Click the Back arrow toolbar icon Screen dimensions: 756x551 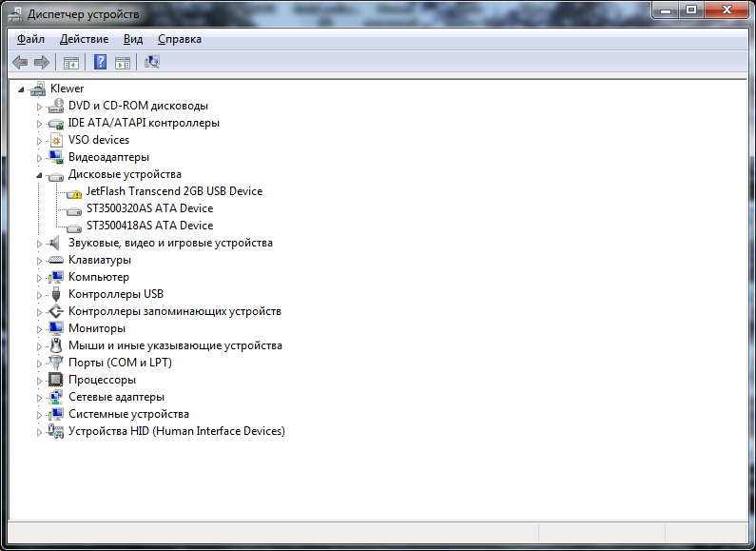click(x=20, y=62)
